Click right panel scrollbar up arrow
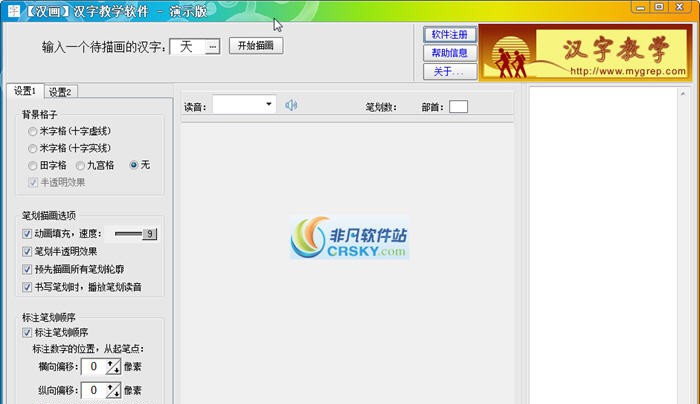Viewport: 700px width, 404px height. (683, 94)
